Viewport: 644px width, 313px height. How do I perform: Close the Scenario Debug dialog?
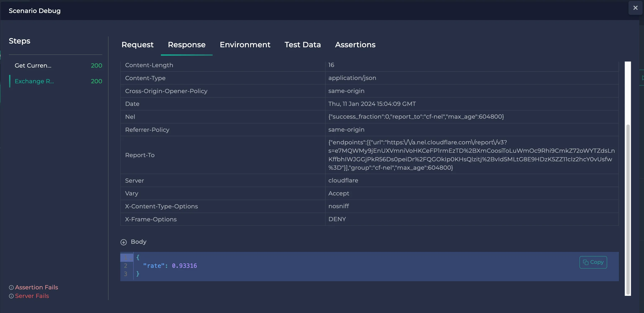point(635,8)
